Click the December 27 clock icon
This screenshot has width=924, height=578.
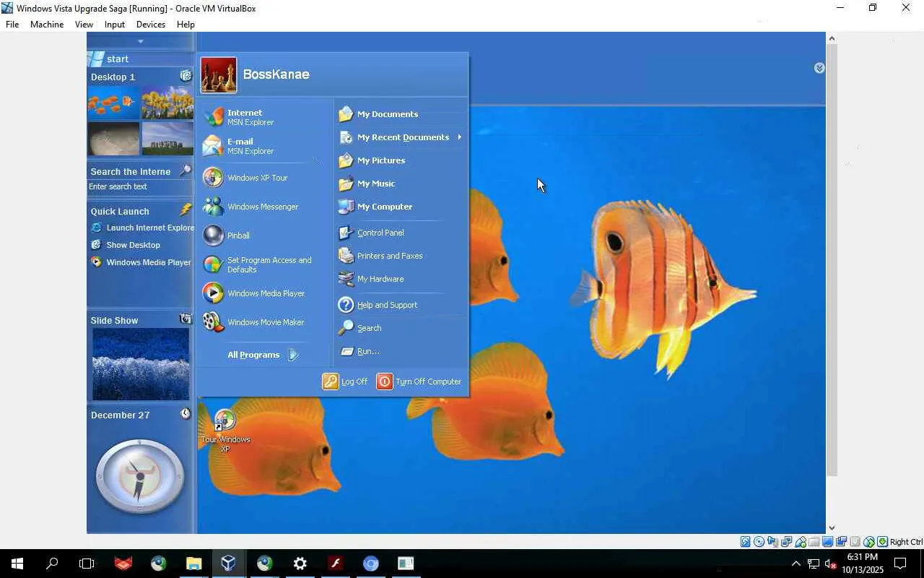click(x=186, y=414)
